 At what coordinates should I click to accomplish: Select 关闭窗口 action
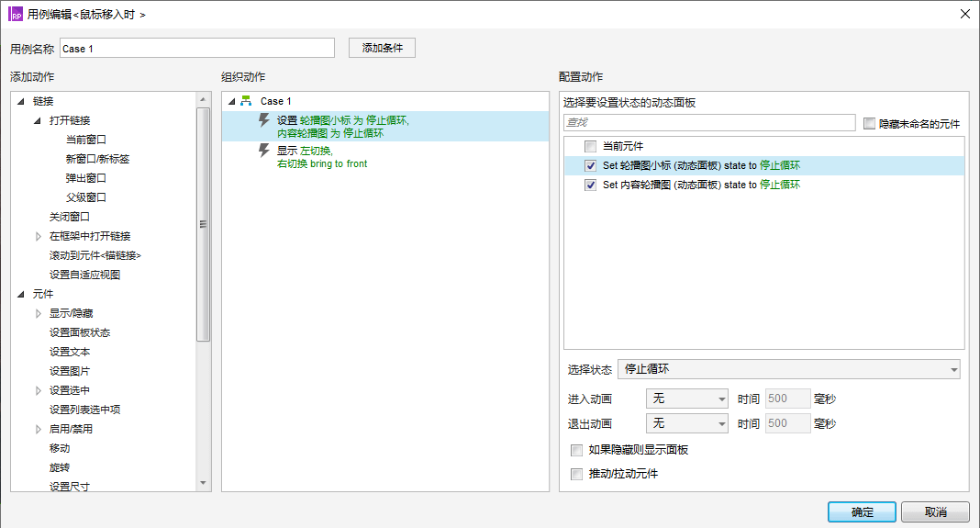[70, 217]
